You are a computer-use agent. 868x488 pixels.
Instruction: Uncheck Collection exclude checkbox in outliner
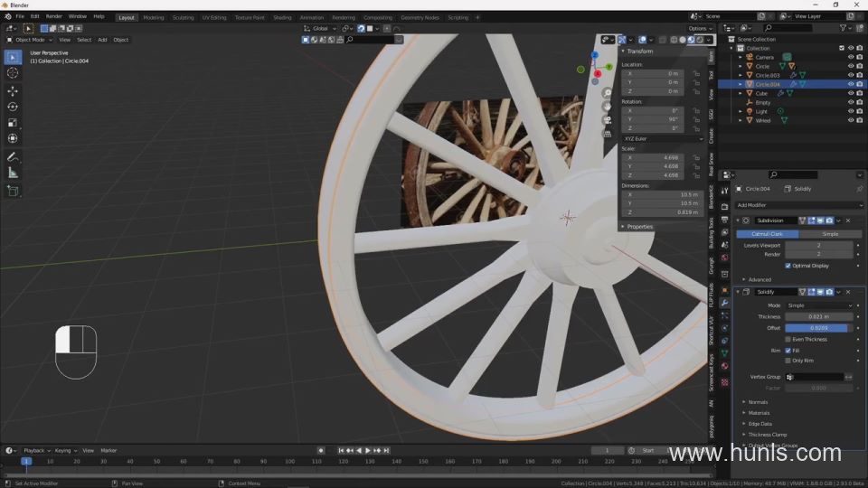842,48
